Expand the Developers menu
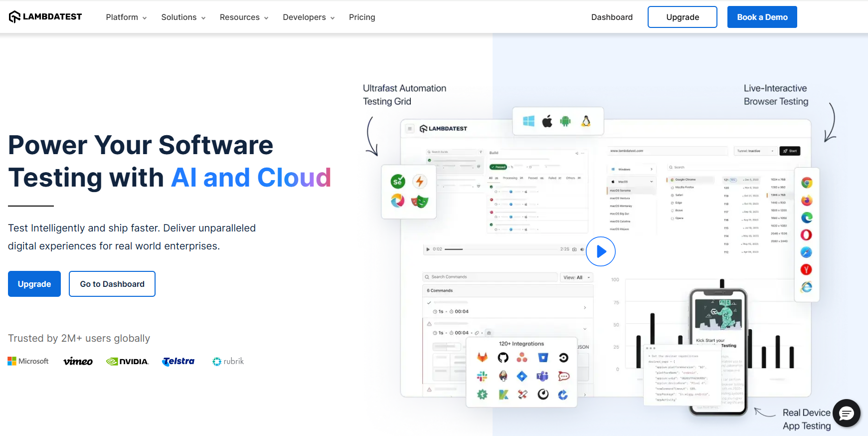 309,17
